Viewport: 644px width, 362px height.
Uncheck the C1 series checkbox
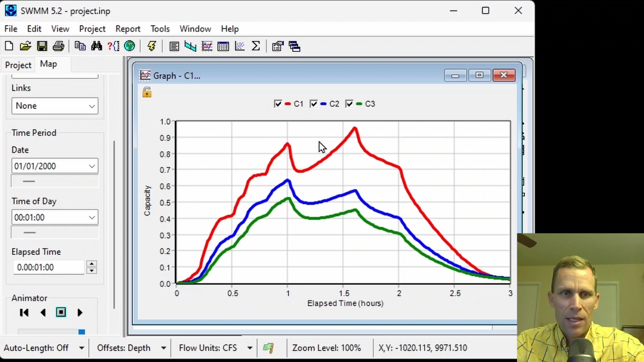point(278,104)
